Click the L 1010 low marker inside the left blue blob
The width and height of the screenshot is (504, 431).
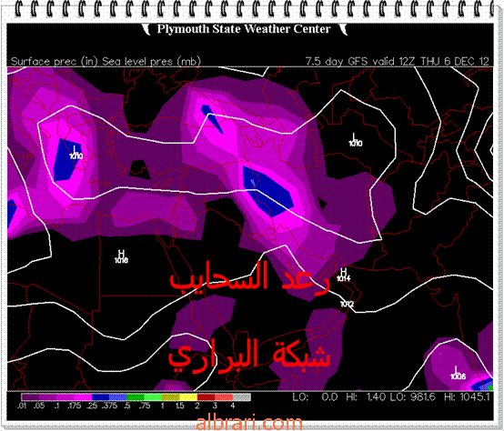(x=76, y=152)
